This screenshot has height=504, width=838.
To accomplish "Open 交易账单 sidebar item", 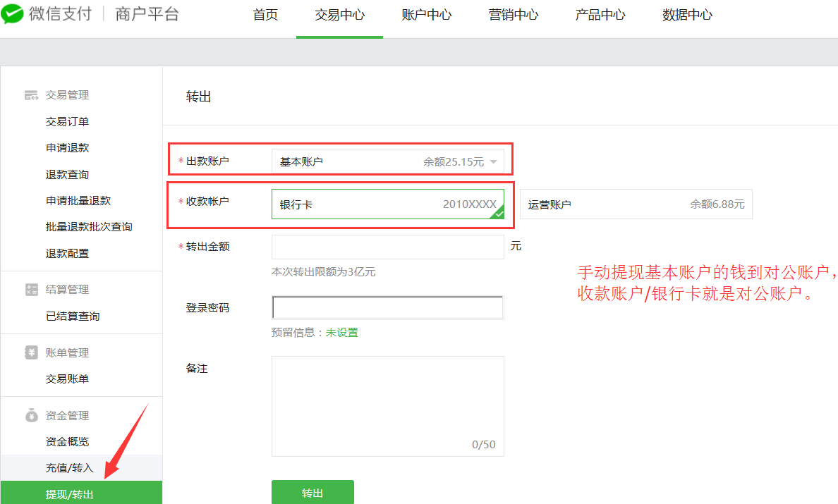I will pyautogui.click(x=67, y=379).
